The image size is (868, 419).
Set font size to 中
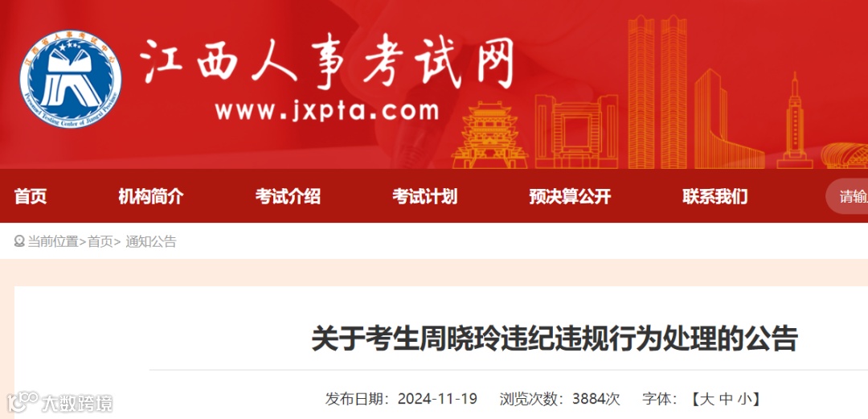727,399
